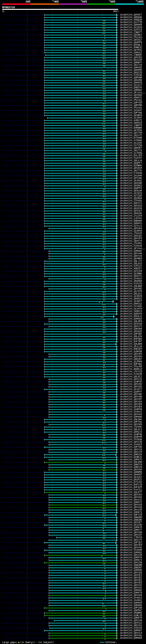Click the white query sequence bar

[x=60, y=9]
